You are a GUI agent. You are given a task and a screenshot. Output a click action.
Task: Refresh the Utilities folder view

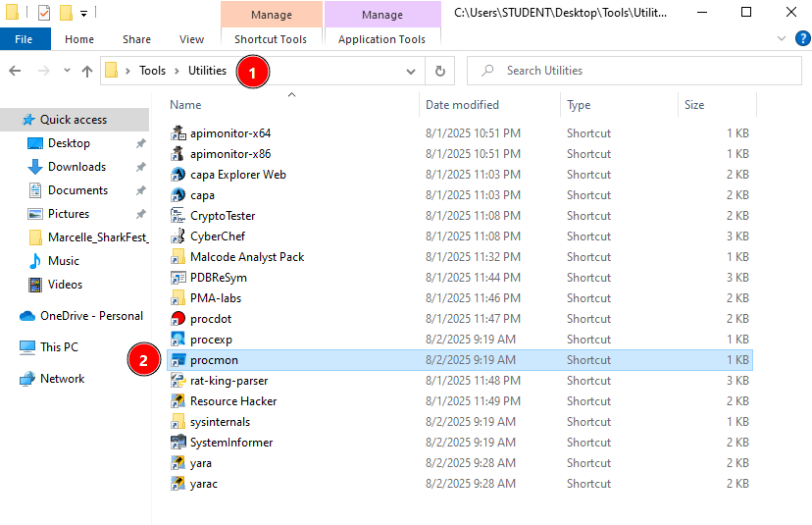(440, 71)
